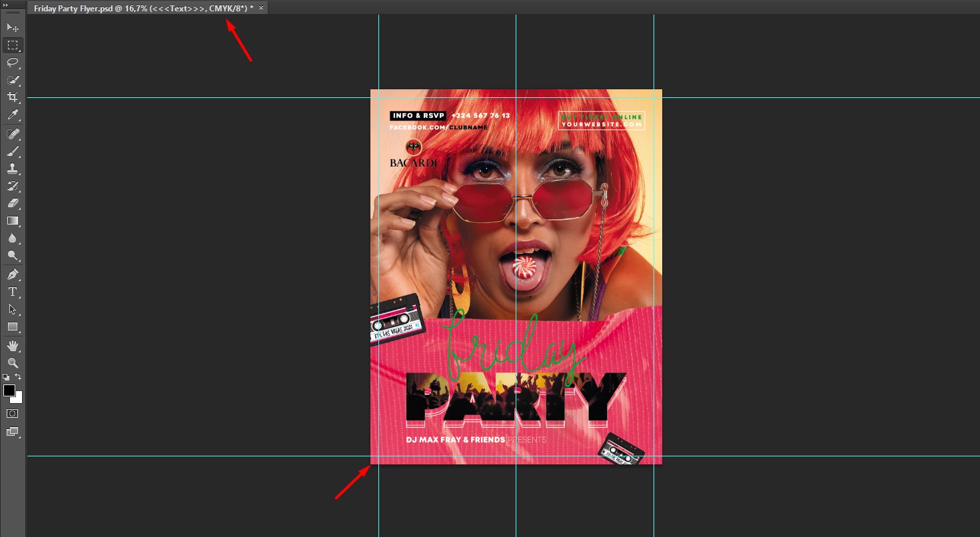This screenshot has width=980, height=537.
Task: Select the Lasso tool
Action: [13, 63]
